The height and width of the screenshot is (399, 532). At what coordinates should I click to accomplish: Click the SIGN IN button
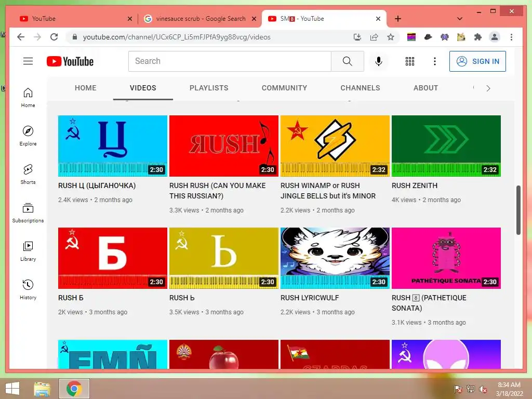pyautogui.click(x=478, y=61)
